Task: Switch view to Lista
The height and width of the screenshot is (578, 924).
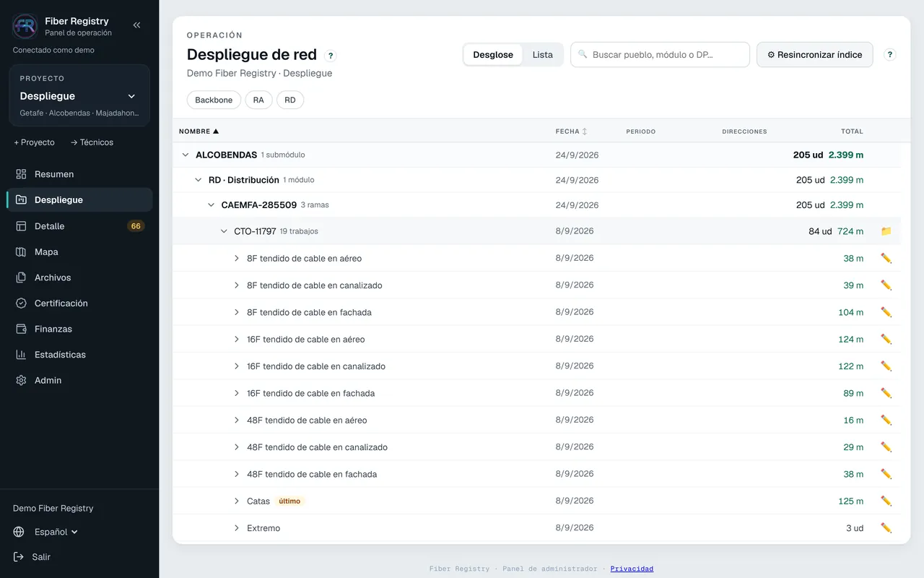Action: [543, 55]
